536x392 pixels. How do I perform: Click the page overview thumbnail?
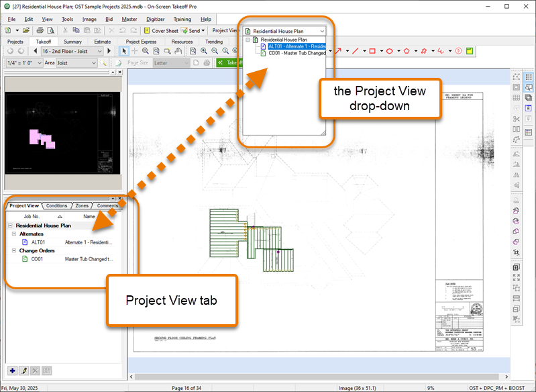[x=63, y=133]
